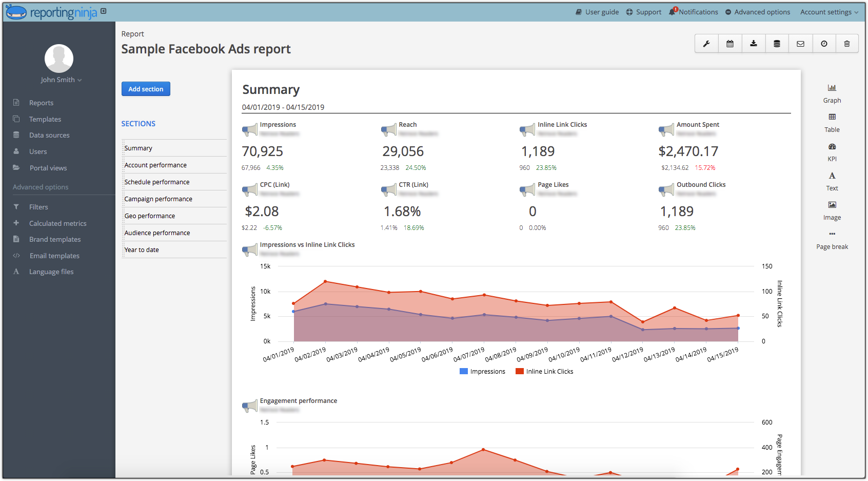Open the data sources stack icon in toolbar
This screenshot has height=481, width=868.
tap(777, 44)
